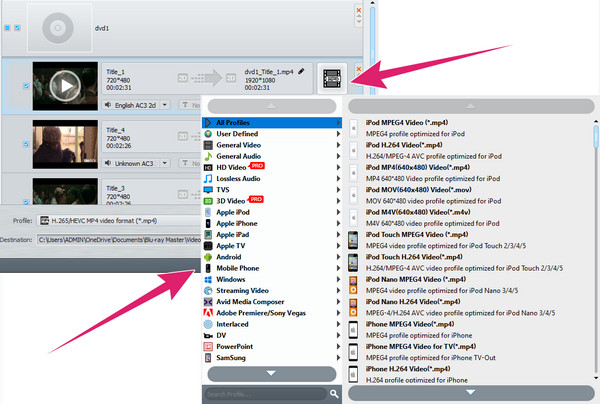600x404 pixels.
Task: Open the HD Video category
Action: [x=272, y=167]
